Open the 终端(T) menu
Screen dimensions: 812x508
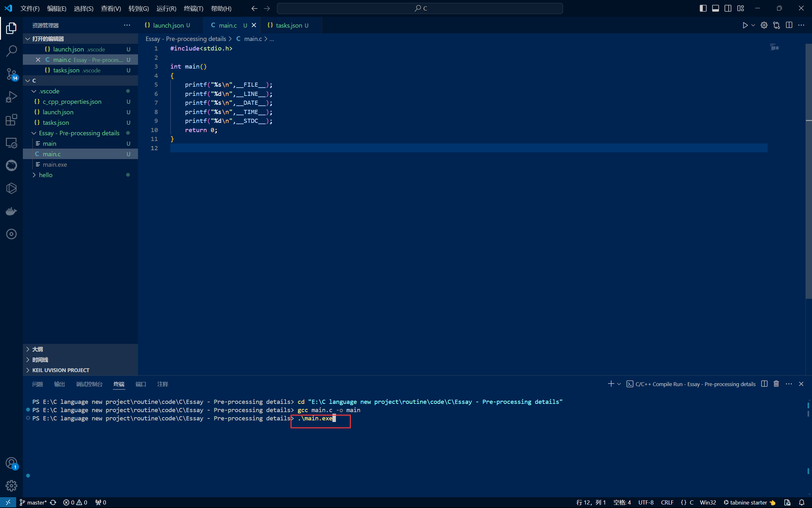[x=193, y=8]
